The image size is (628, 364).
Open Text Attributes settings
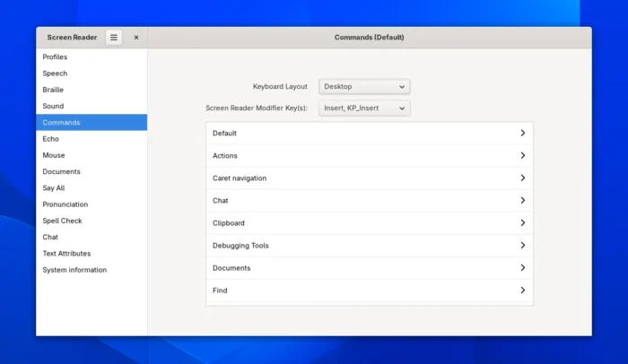66,254
